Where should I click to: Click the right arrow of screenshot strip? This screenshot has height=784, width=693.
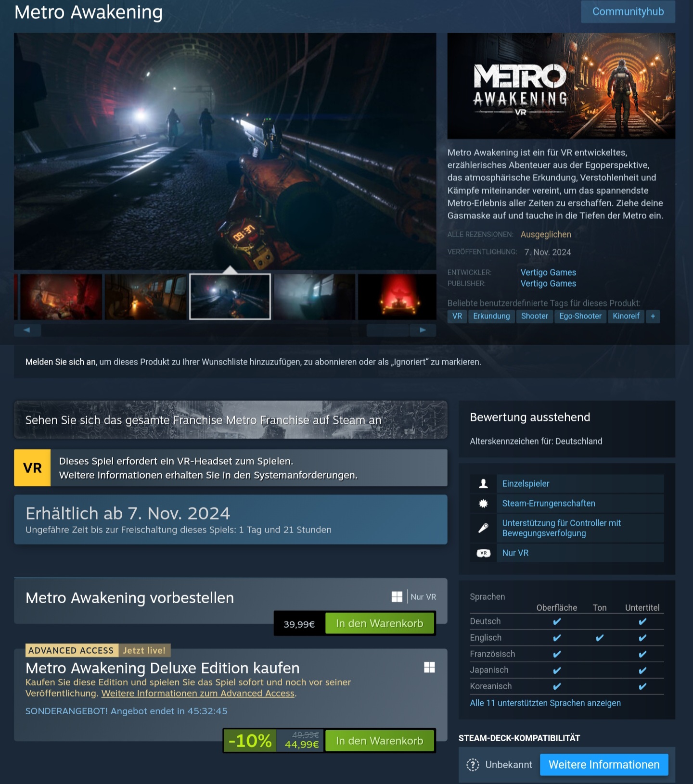point(423,330)
